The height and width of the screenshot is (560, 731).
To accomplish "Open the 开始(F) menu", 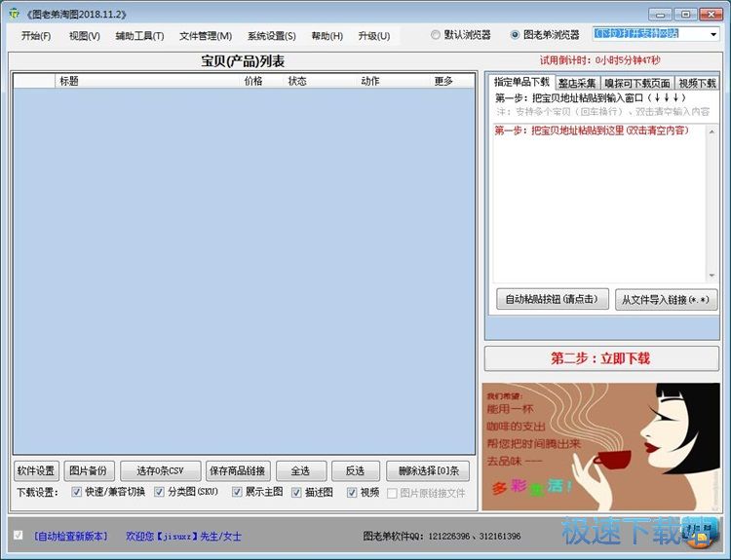I will (x=36, y=36).
